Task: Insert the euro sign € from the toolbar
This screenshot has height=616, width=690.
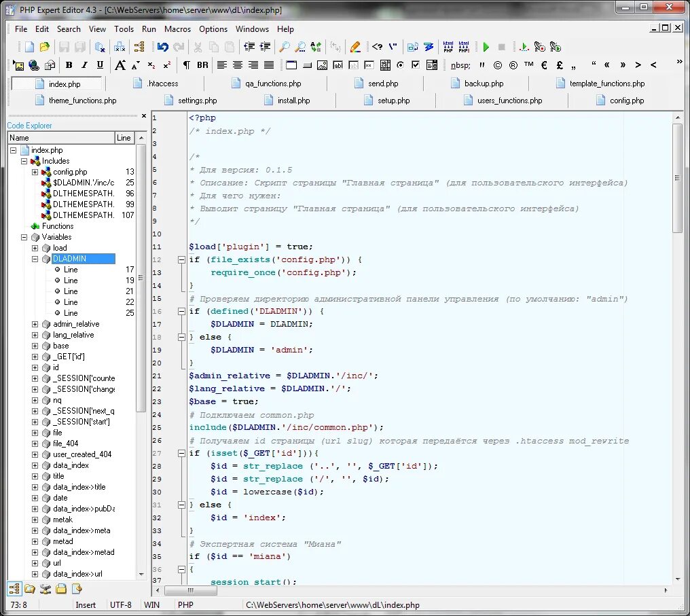Action: pos(544,65)
